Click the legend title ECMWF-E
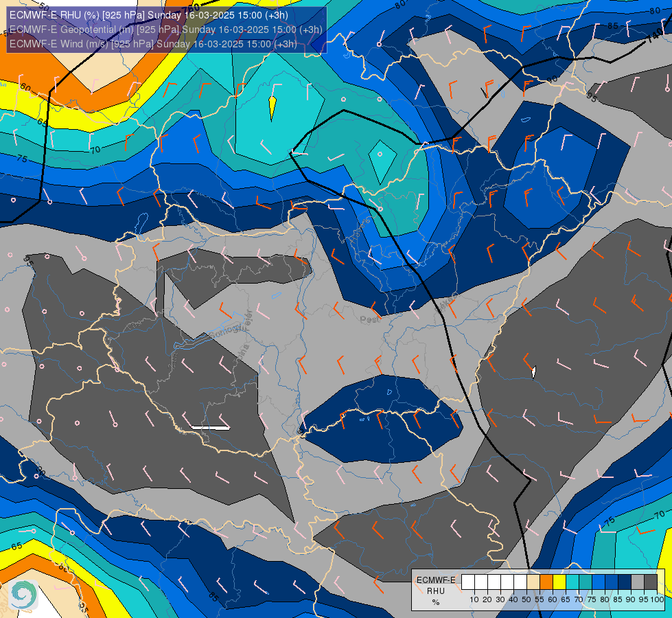This screenshot has width=672, height=618. 436,580
